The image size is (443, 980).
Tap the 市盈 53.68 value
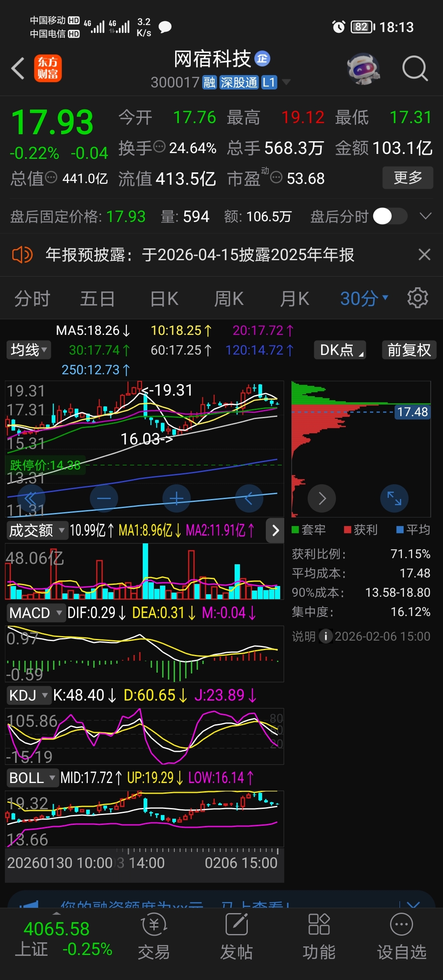tap(306, 179)
